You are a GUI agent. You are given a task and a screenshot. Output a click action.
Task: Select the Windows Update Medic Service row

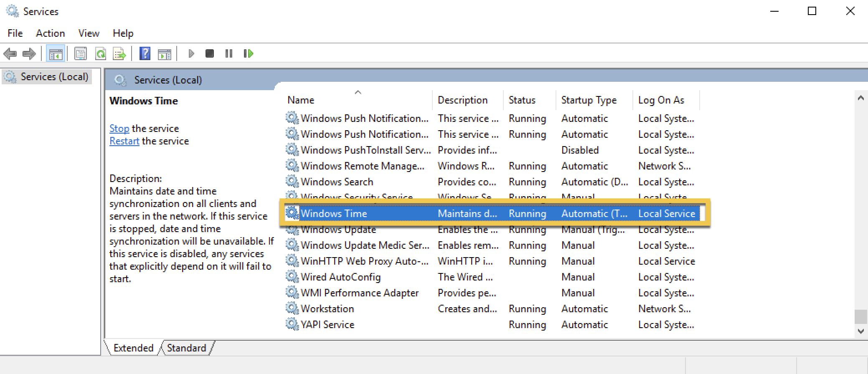click(492, 245)
